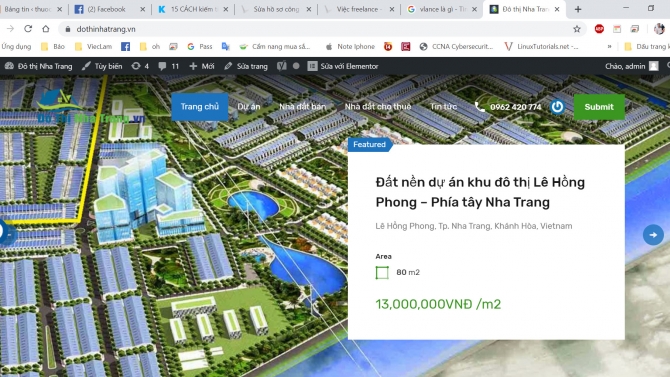Open the LinuxTutorials.net bookmark

coord(541,47)
